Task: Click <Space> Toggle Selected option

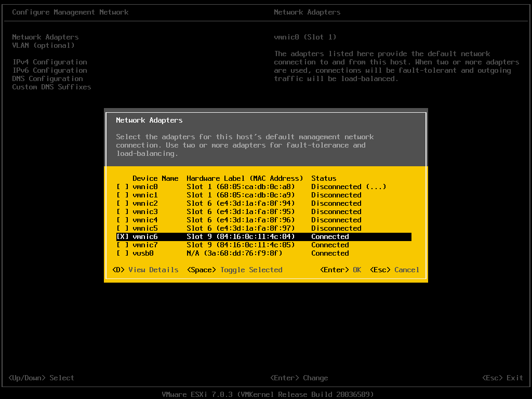Action: (234, 270)
